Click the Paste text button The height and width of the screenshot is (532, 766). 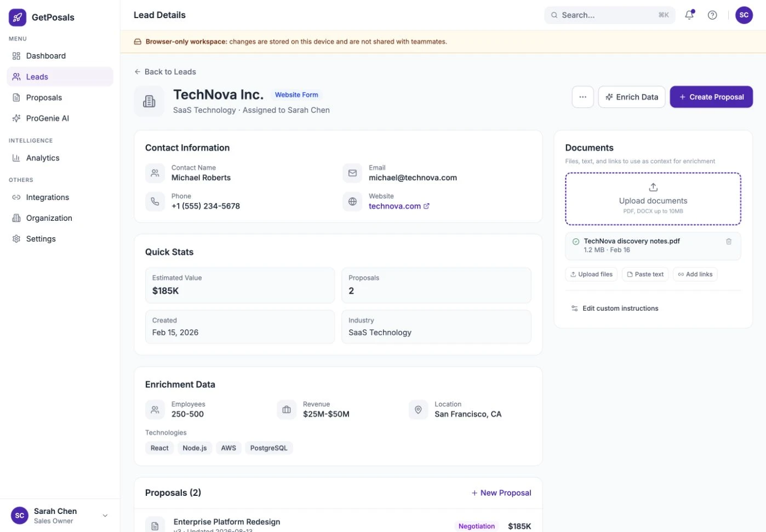(645, 274)
